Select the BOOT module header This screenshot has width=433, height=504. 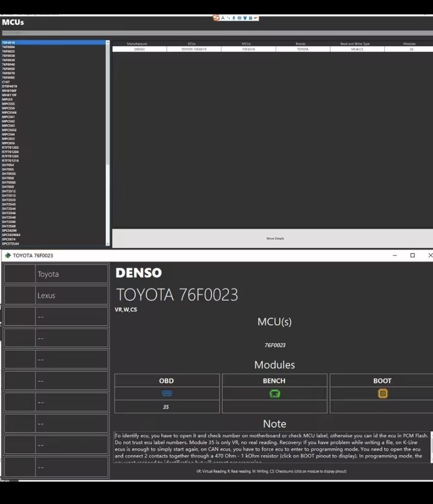(382, 381)
